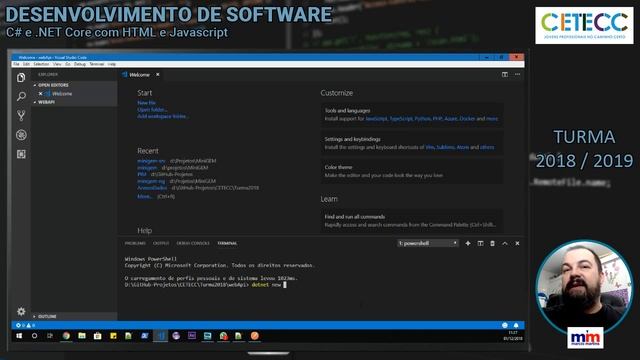
Task: Select Welcome in the Open Editors list
Action: (62, 94)
